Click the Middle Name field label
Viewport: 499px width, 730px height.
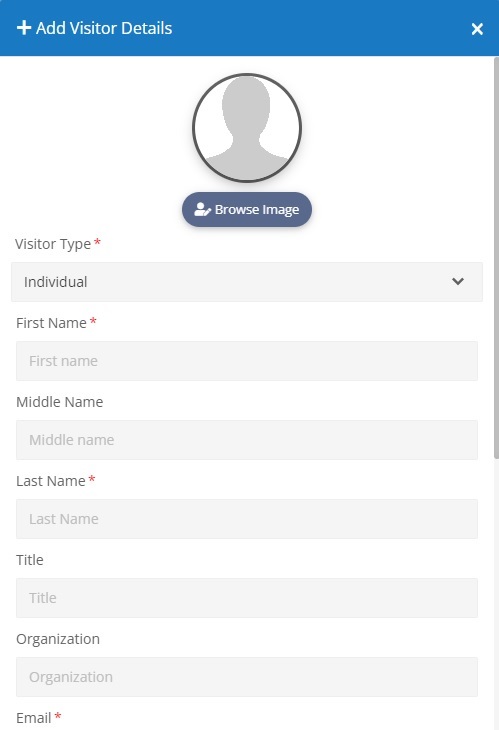pos(60,402)
